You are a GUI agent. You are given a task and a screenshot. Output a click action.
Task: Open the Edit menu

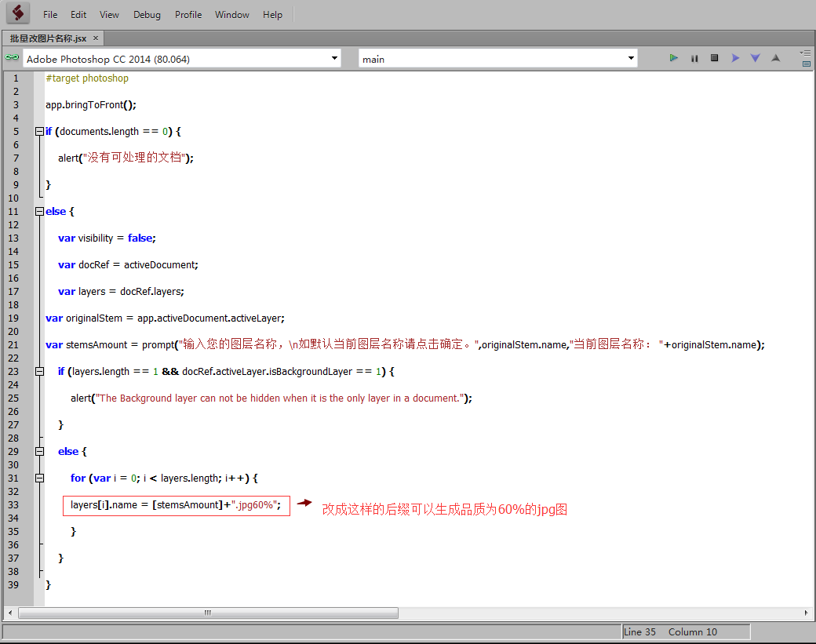coord(78,15)
